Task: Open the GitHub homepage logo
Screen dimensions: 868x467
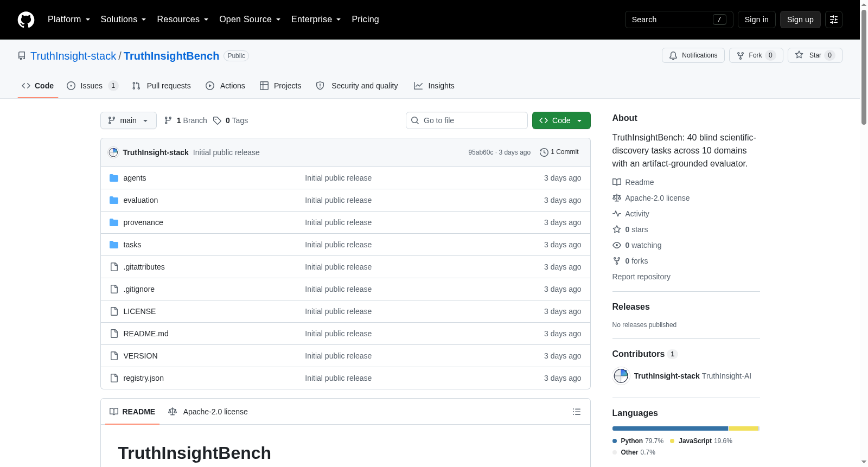Action: point(26,20)
